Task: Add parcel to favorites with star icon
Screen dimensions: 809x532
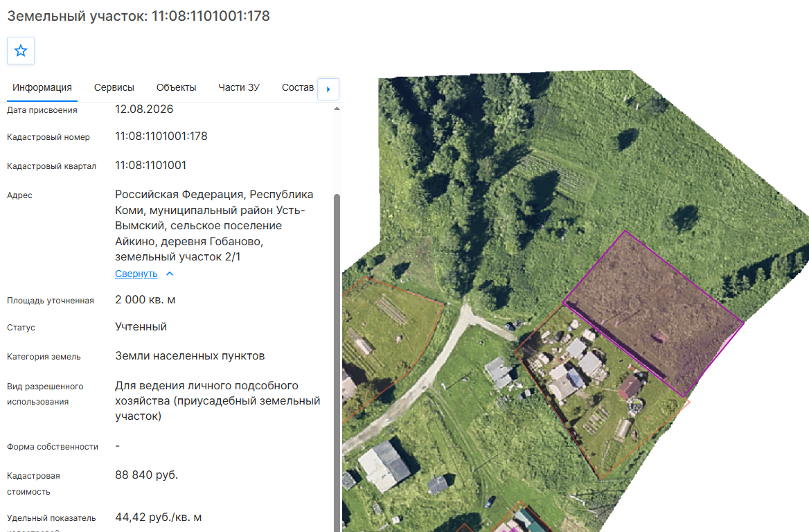Action: point(21,51)
